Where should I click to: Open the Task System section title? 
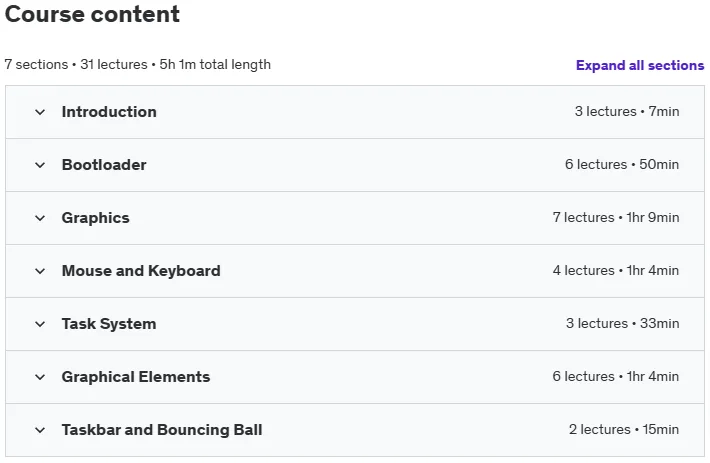pos(109,324)
